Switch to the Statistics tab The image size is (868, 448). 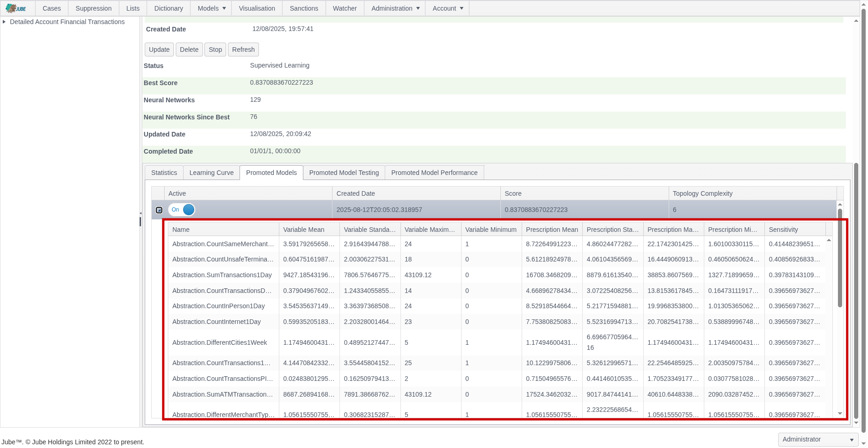click(164, 173)
